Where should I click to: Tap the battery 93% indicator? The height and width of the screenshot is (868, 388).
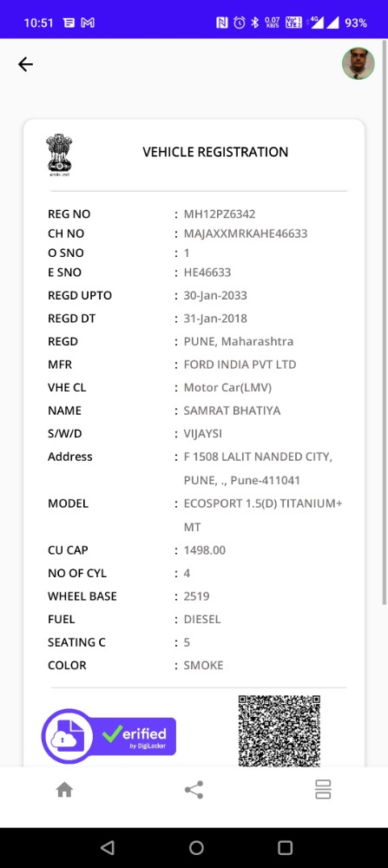click(356, 23)
